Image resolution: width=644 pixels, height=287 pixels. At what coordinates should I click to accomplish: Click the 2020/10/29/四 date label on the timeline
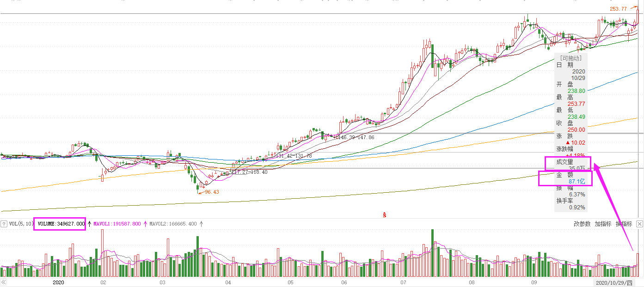pyautogui.click(x=613, y=282)
